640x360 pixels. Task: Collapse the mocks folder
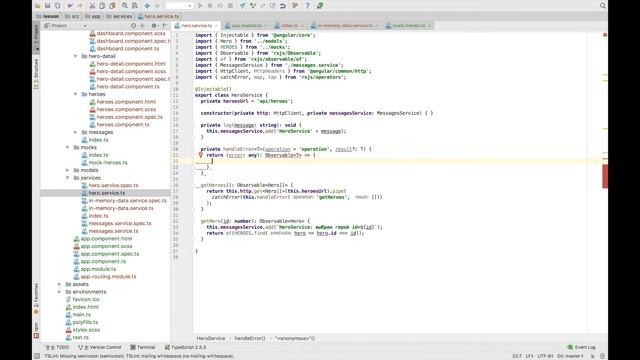pos(68,147)
